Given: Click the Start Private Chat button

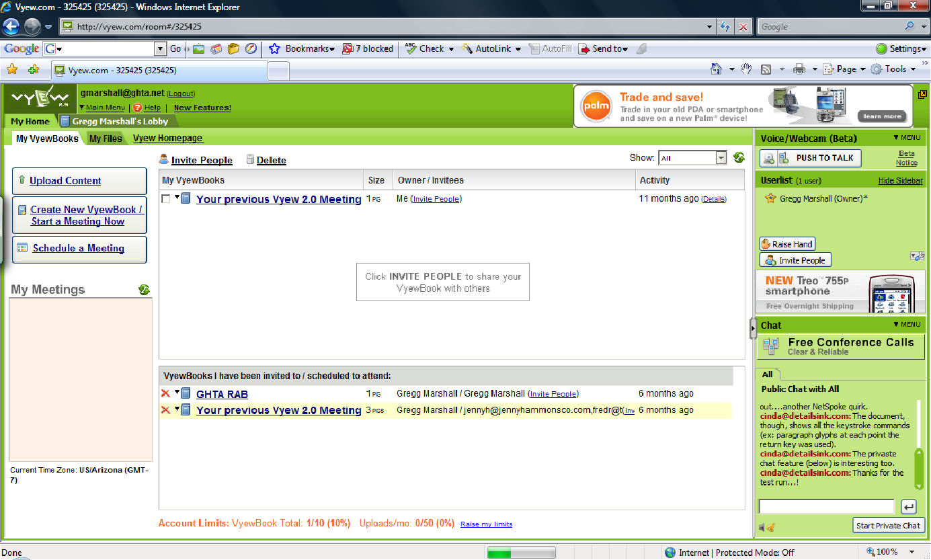Looking at the screenshot, I should pyautogui.click(x=888, y=526).
